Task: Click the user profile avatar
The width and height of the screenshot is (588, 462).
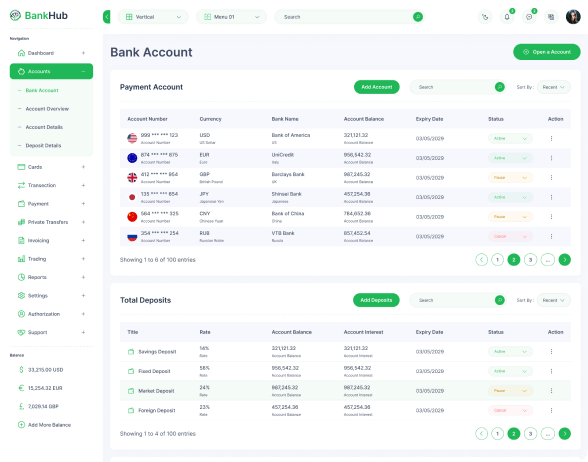Action: tap(573, 17)
